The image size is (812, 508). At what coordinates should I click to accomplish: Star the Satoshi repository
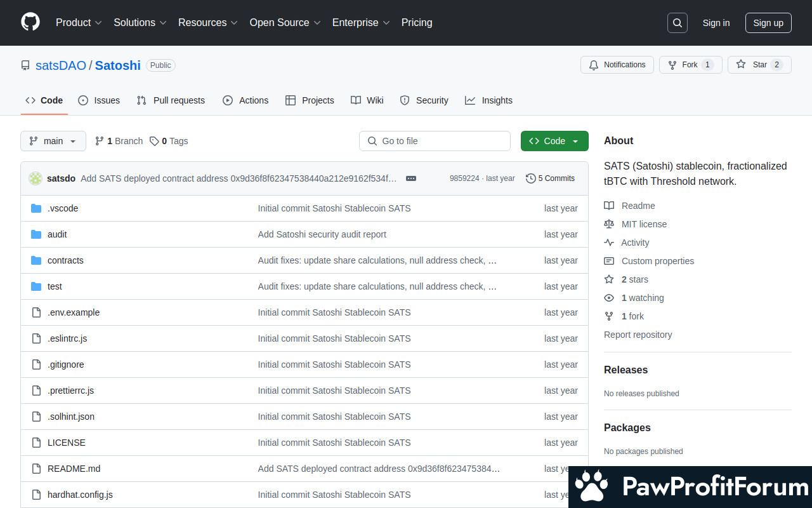pyautogui.click(x=759, y=65)
